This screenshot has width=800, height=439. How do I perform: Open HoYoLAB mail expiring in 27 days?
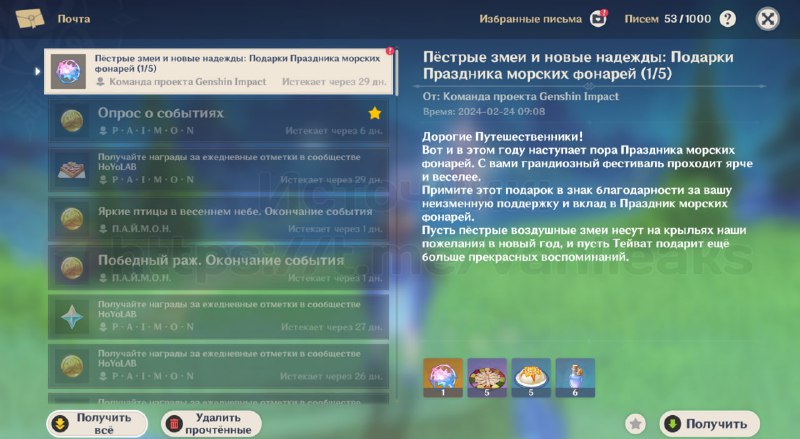pos(218,317)
